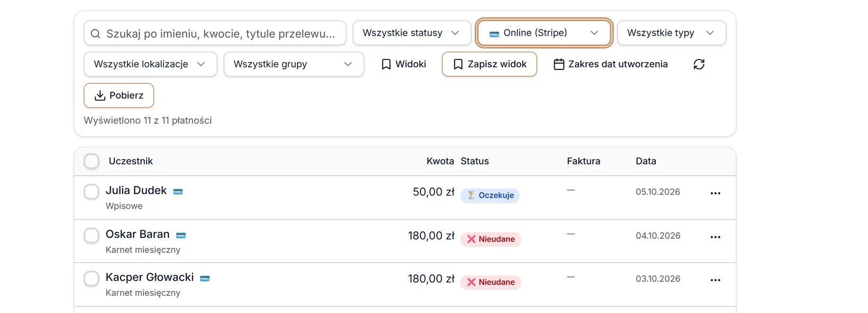Click the Faktura column header

coord(584,161)
